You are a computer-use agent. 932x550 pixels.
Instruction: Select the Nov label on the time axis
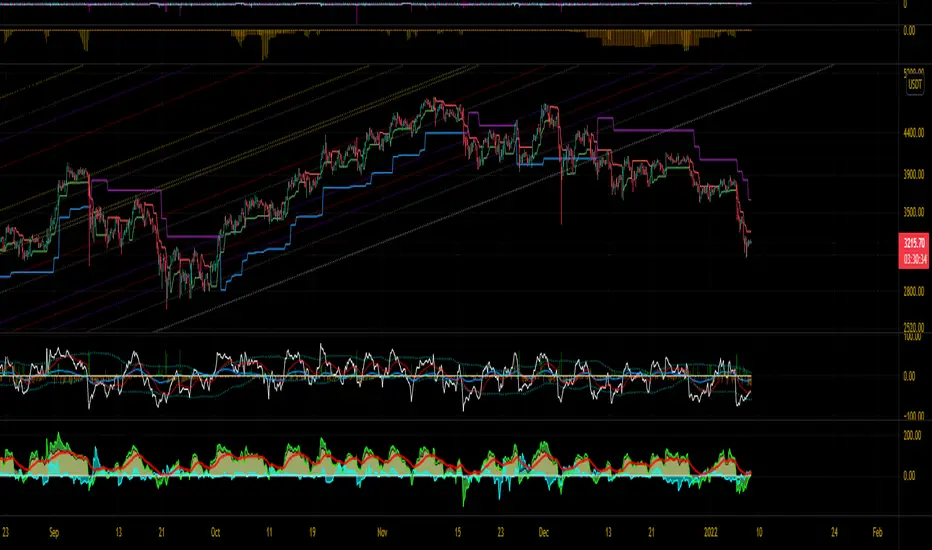click(382, 533)
